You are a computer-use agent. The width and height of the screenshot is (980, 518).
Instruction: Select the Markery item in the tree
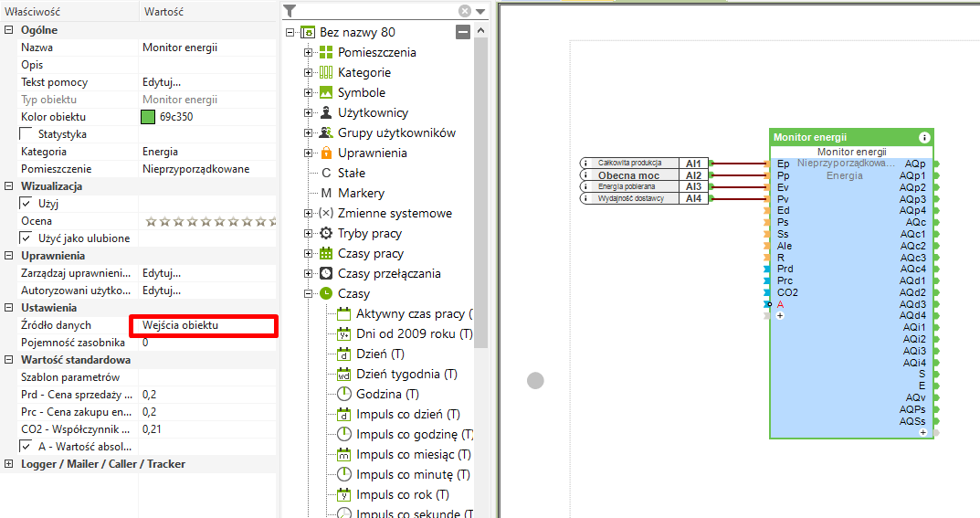[361, 193]
